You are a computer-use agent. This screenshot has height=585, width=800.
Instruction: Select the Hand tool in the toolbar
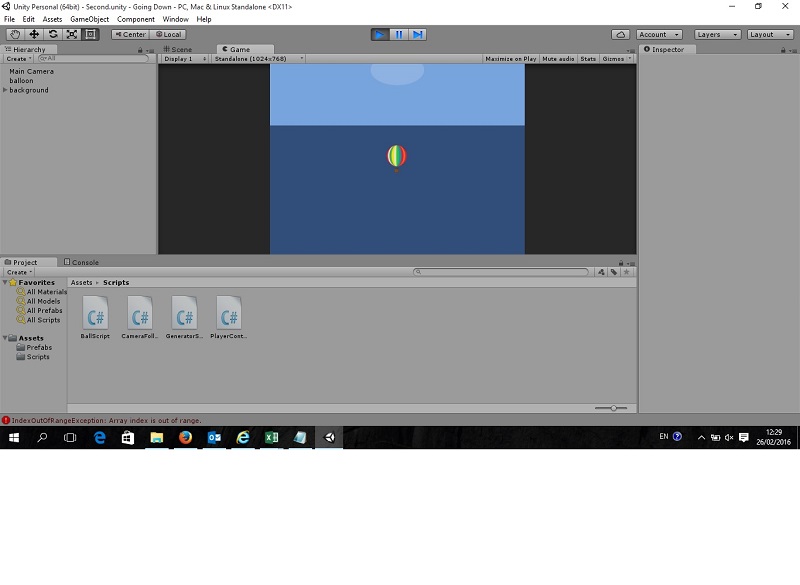click(x=14, y=33)
